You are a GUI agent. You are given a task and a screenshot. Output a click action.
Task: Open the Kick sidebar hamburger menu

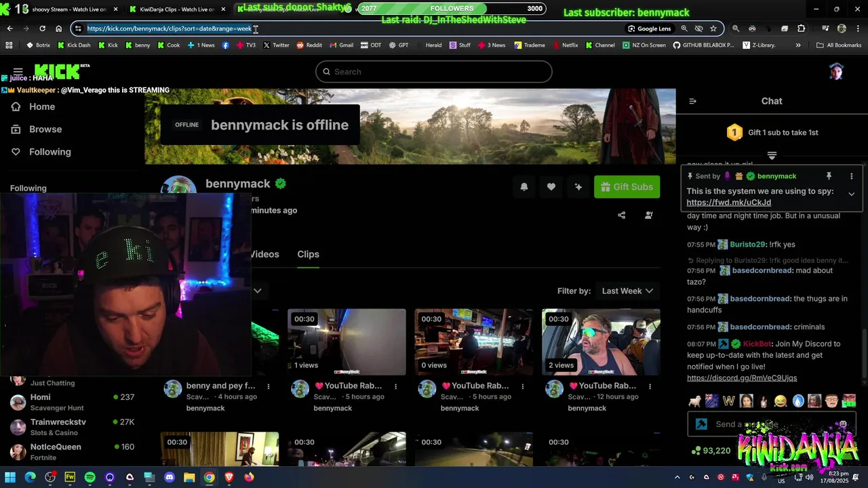pyautogui.click(x=18, y=71)
